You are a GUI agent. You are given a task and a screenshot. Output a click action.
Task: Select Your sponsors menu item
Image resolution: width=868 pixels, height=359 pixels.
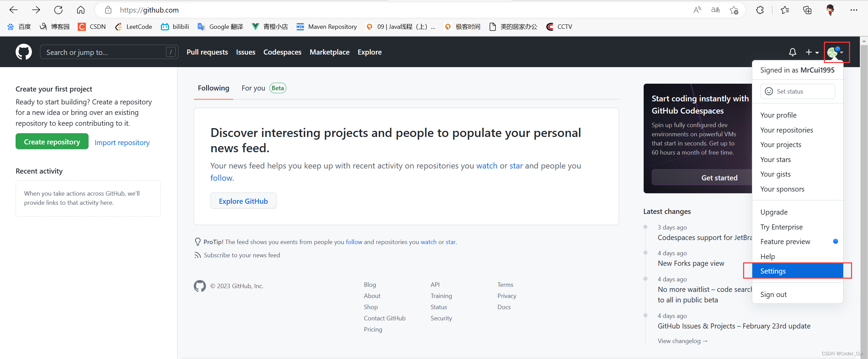click(x=797, y=189)
